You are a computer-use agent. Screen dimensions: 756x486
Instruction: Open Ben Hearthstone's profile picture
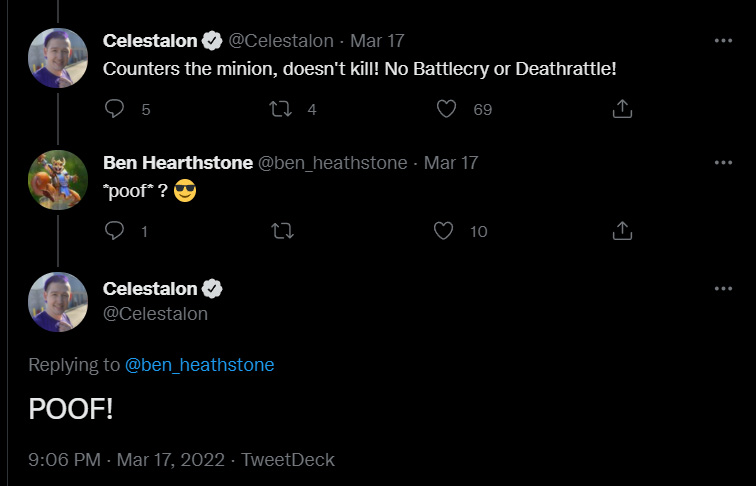click(x=59, y=179)
